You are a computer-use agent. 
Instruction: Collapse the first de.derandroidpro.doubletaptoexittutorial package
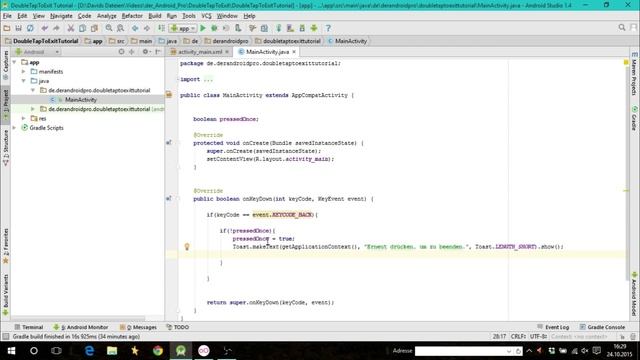click(33, 90)
